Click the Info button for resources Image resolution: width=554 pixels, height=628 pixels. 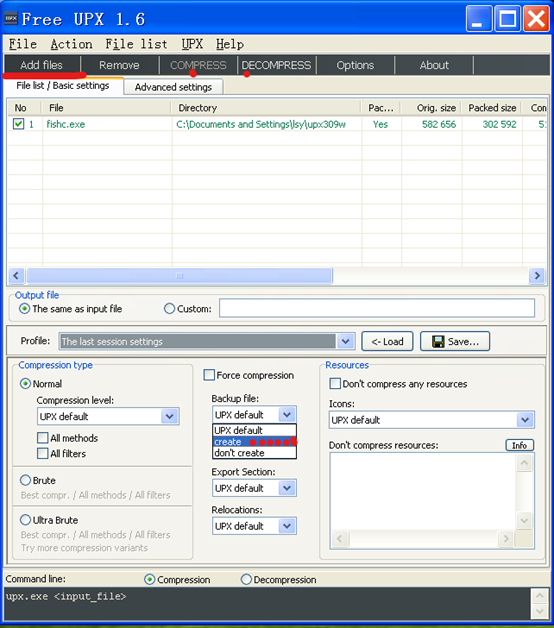click(x=519, y=445)
